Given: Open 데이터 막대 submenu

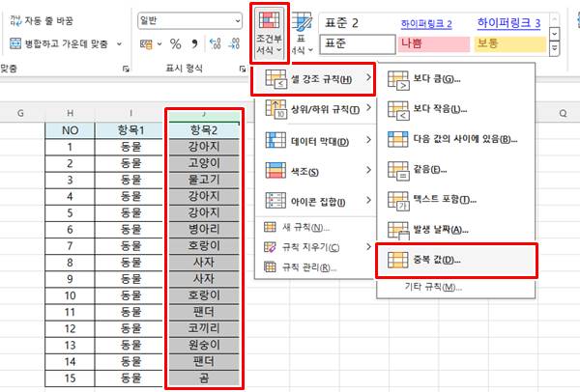Looking at the screenshot, I should (x=314, y=141).
